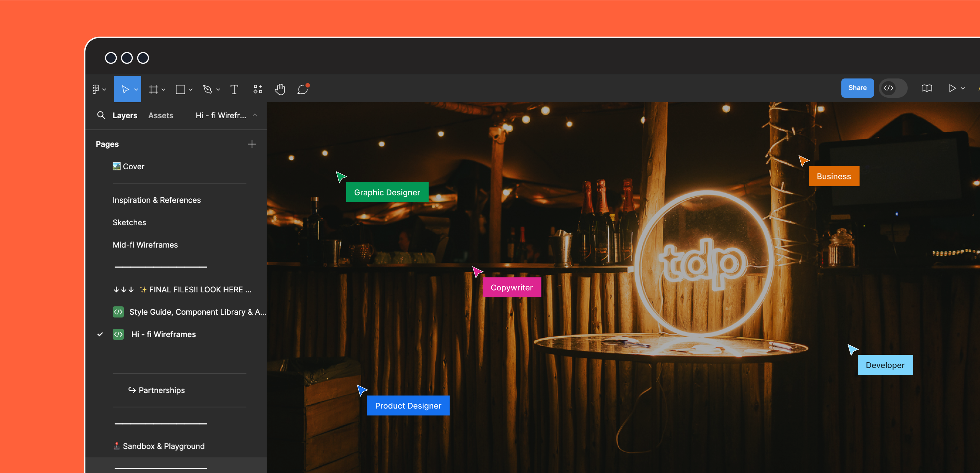The height and width of the screenshot is (473, 980).
Task: Open the Libraries book icon
Action: click(927, 88)
